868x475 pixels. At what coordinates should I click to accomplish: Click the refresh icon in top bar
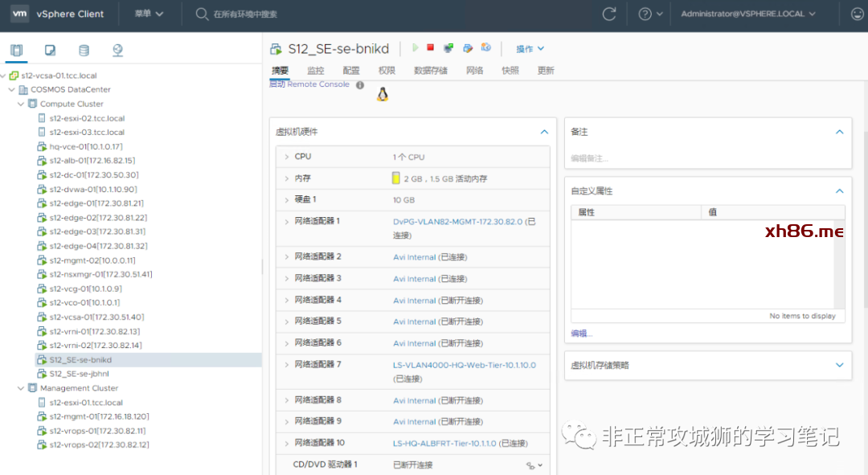coord(609,14)
